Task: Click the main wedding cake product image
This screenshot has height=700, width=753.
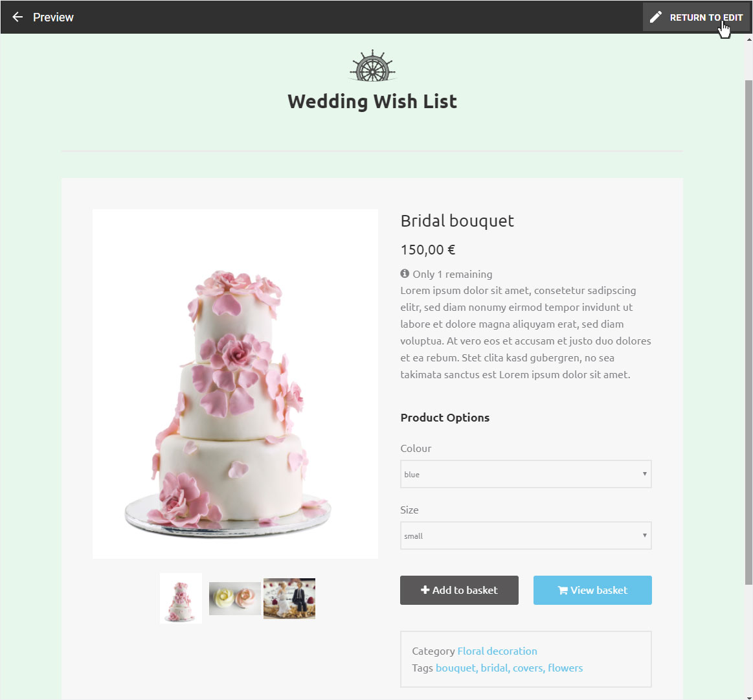Action: coord(235,384)
